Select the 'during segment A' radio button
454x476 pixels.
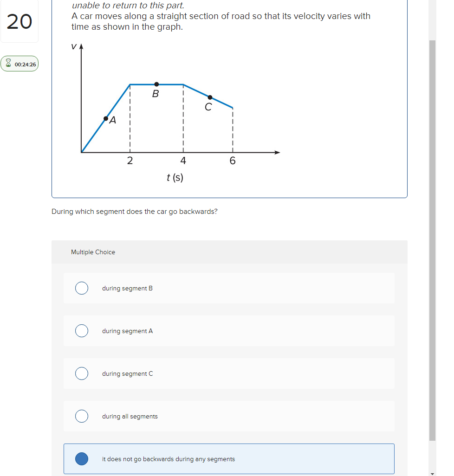click(x=82, y=331)
